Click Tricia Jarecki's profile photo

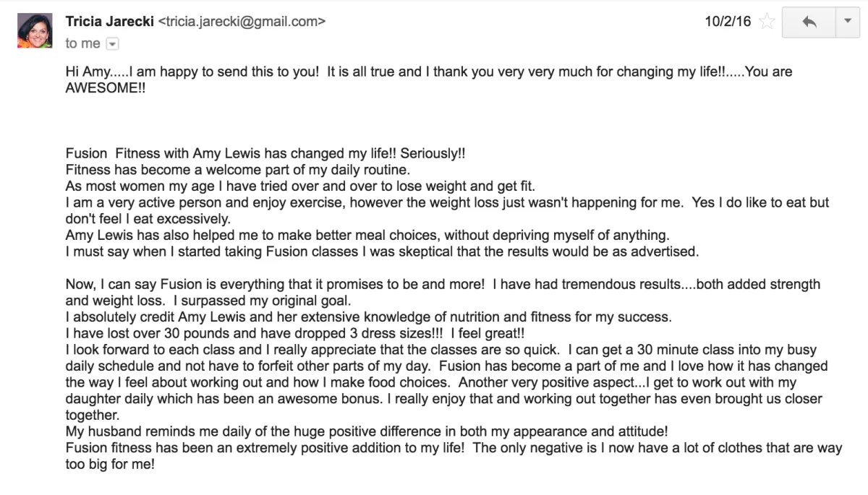point(35,31)
